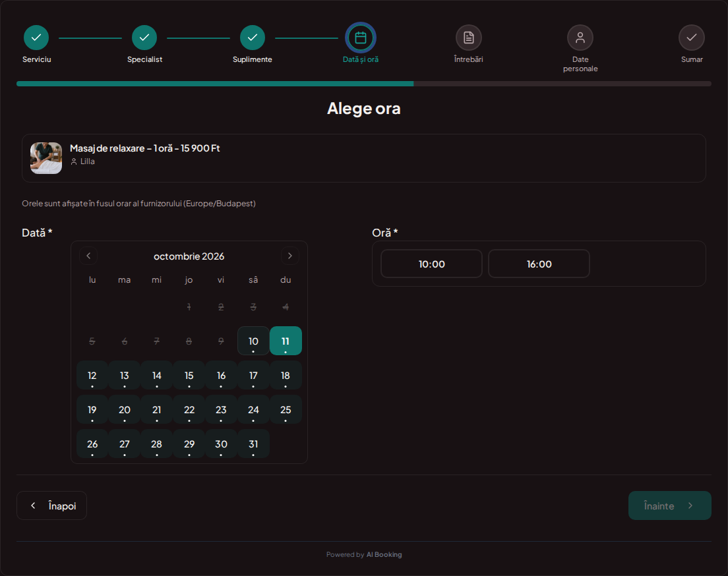Image resolution: width=728 pixels, height=576 pixels.
Task: Select the highlighted date 11
Action: click(286, 341)
